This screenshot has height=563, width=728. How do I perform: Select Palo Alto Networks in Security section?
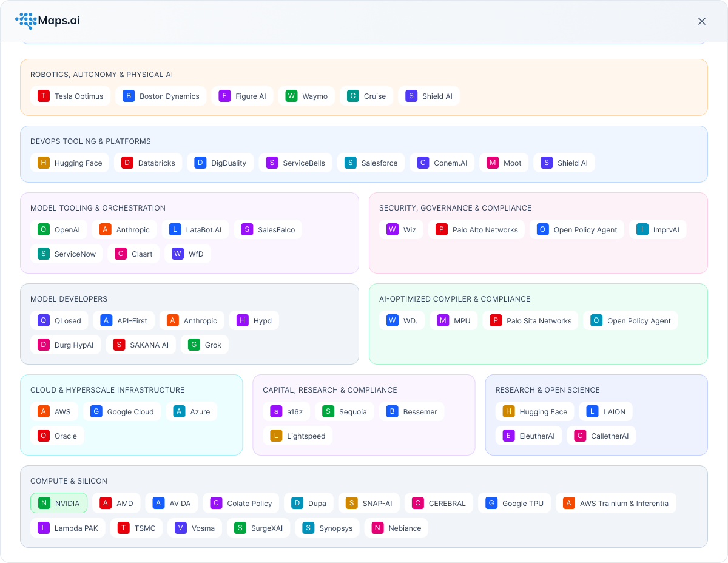click(476, 229)
